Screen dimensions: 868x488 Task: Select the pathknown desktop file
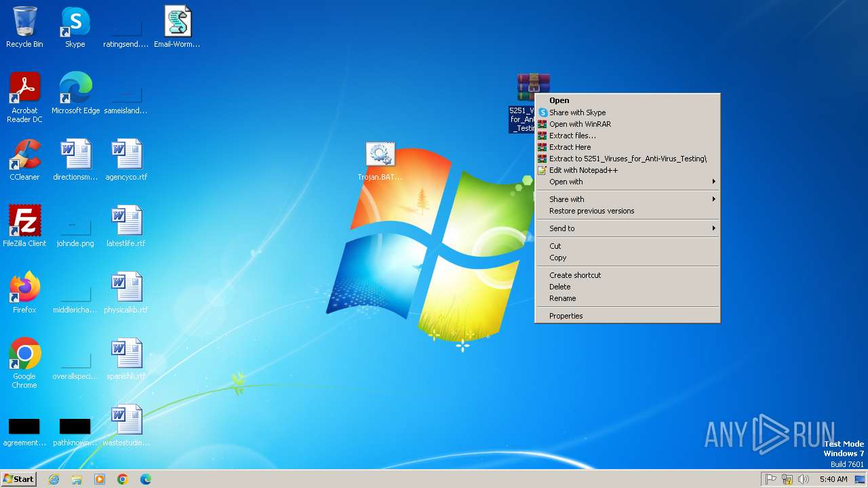[x=75, y=432]
